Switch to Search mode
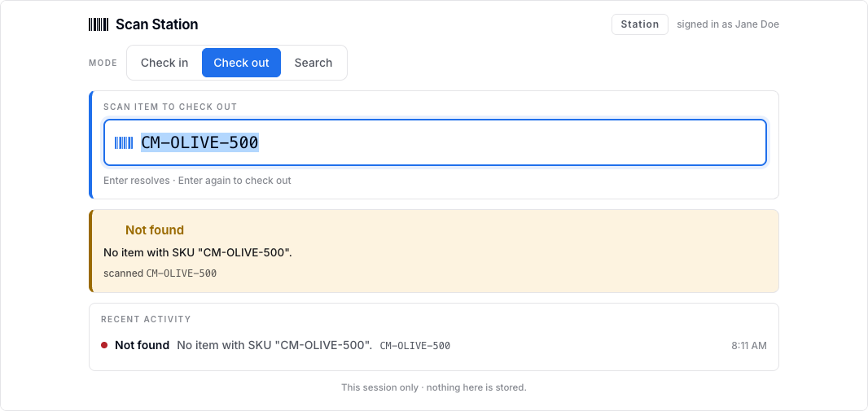Image resolution: width=868 pixels, height=411 pixels. click(313, 63)
